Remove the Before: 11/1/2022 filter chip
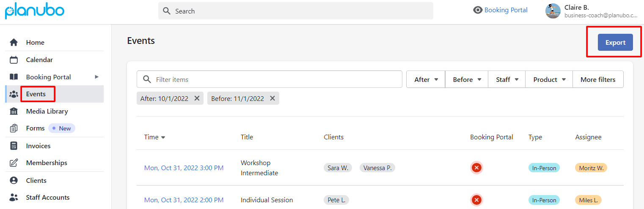The width and height of the screenshot is (644, 209). pos(272,98)
